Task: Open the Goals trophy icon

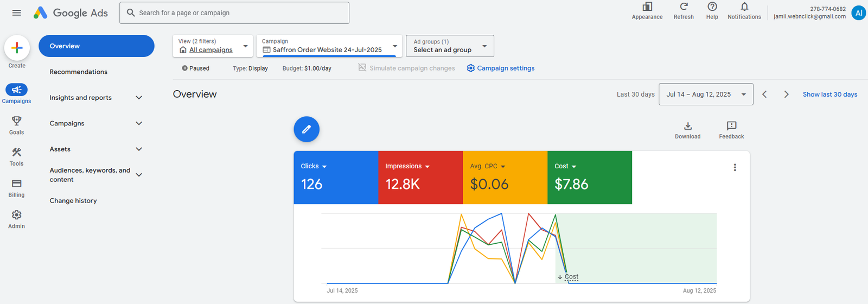Action: (x=17, y=121)
